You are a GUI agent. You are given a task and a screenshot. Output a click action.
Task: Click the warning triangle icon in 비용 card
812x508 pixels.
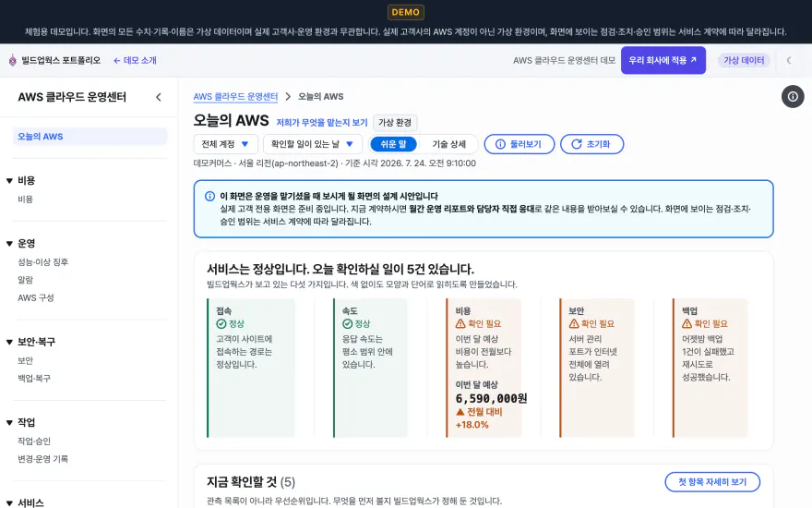pyautogui.click(x=460, y=324)
